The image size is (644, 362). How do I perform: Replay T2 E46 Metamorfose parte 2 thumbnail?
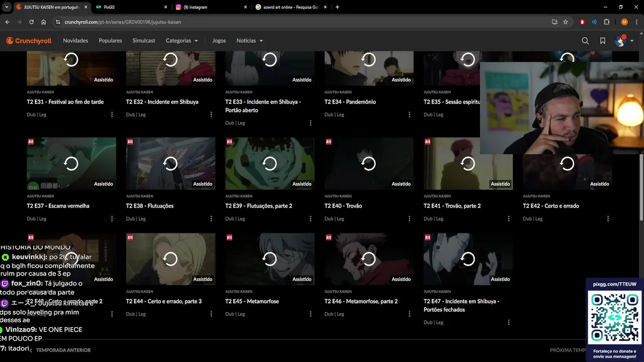pos(369,259)
